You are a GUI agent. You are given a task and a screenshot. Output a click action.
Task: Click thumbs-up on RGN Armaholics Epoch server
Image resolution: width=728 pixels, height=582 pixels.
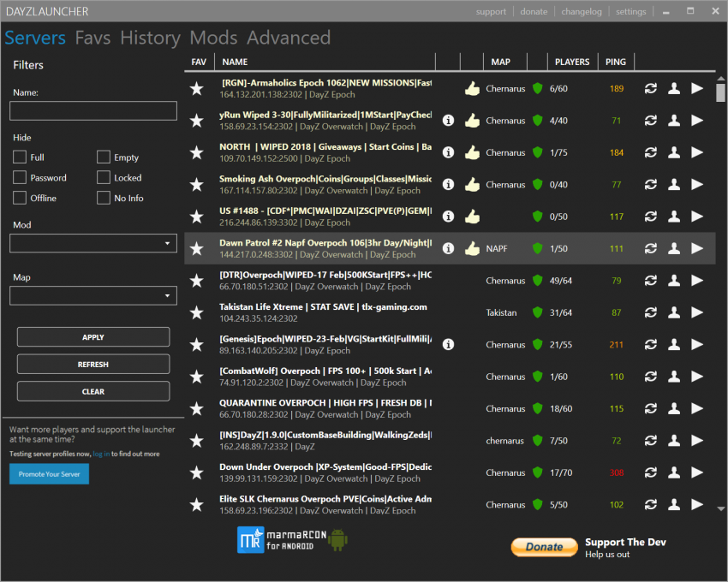[x=472, y=88]
